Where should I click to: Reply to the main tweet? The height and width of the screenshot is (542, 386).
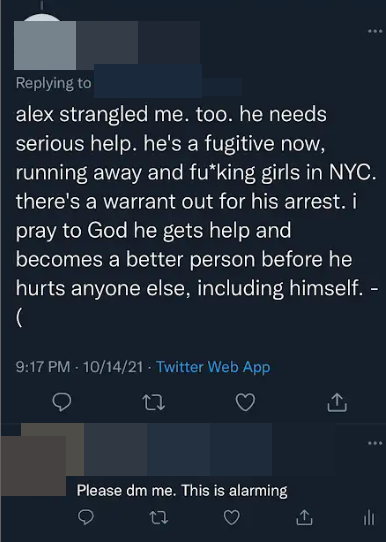pyautogui.click(x=62, y=402)
